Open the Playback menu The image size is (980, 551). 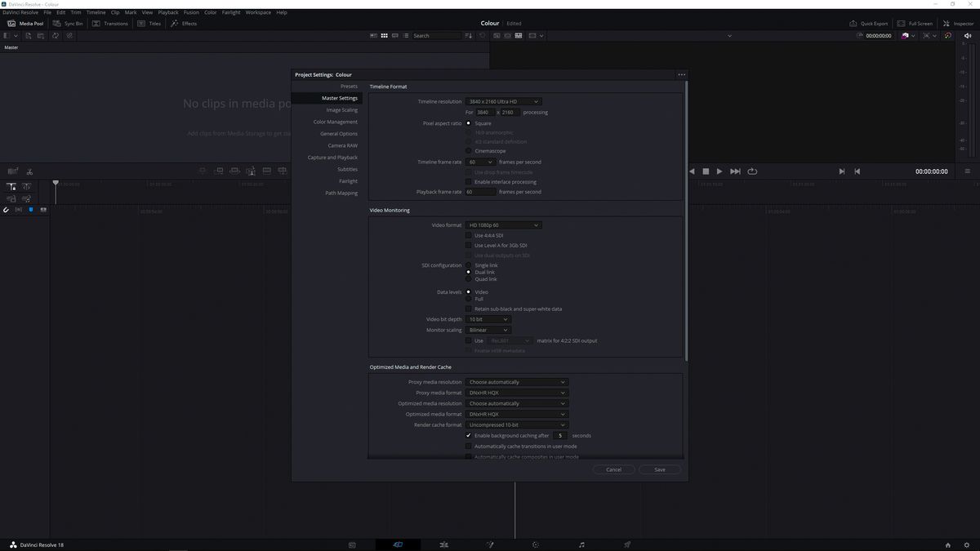(167, 12)
